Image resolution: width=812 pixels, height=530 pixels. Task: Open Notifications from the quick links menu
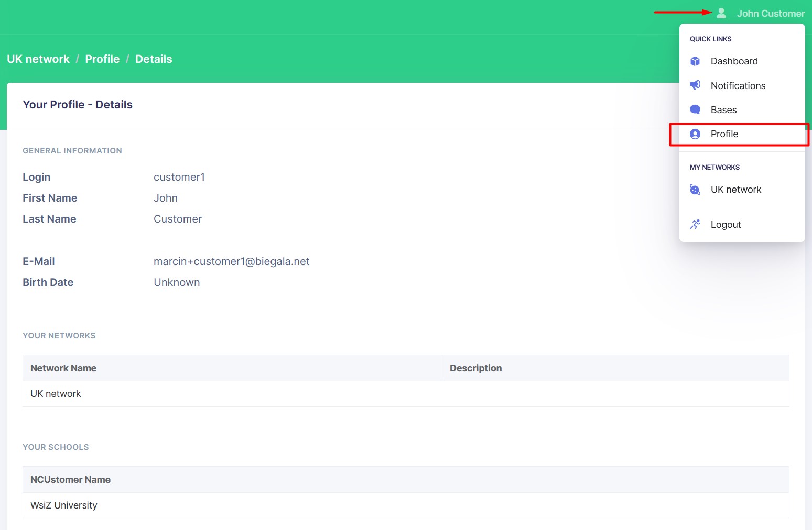738,86
